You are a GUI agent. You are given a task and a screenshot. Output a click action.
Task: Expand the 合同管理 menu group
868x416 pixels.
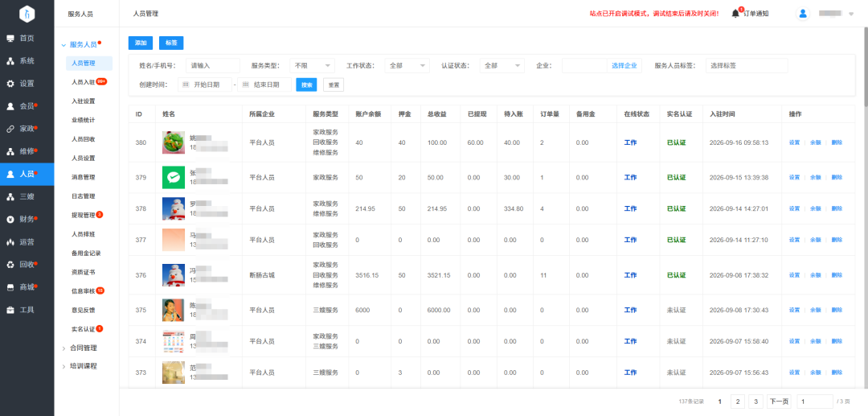pyautogui.click(x=83, y=348)
